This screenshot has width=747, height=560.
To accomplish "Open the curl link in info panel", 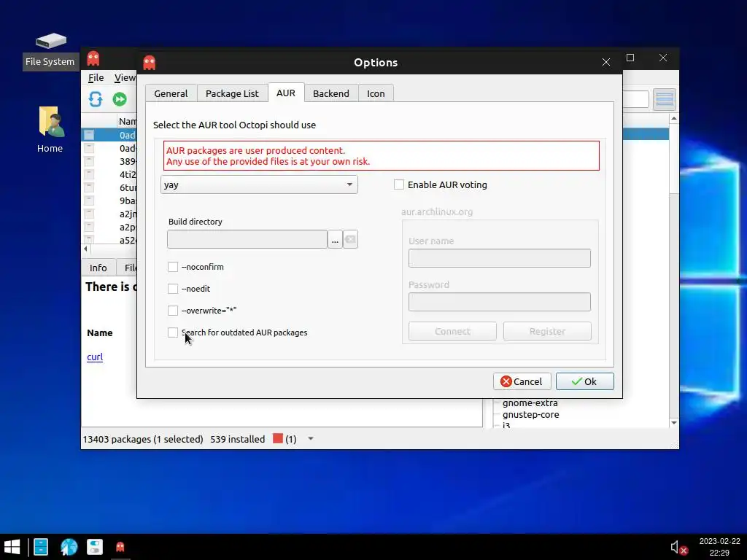I will pos(95,357).
